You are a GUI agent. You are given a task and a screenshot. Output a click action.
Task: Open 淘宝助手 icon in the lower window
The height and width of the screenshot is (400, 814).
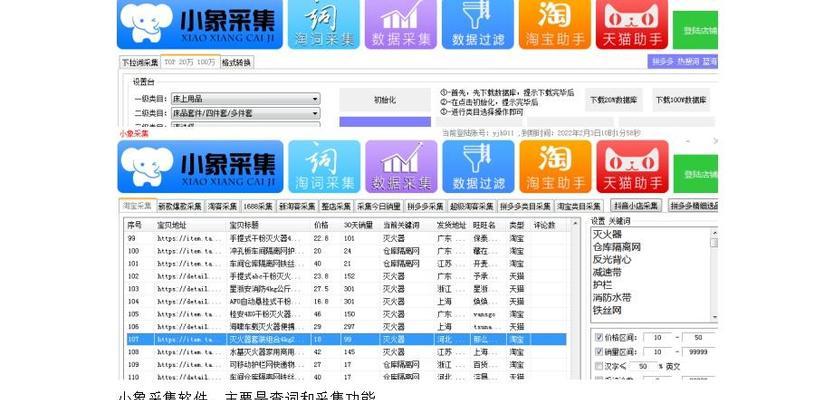click(x=555, y=167)
